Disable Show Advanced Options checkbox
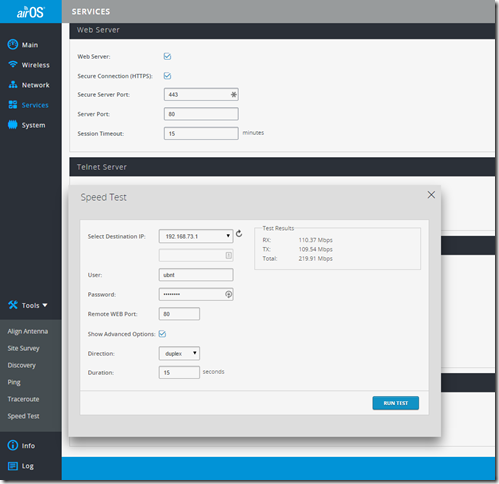 tap(162, 334)
